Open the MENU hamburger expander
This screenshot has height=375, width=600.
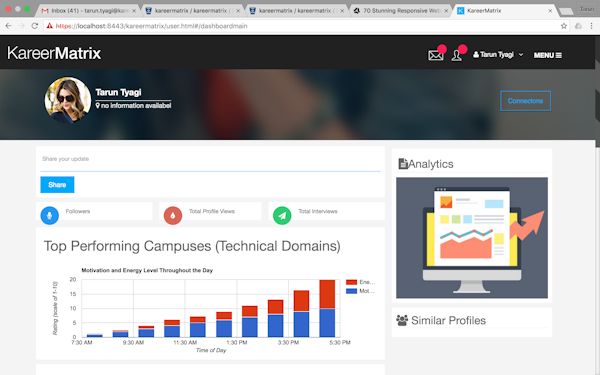tap(548, 55)
